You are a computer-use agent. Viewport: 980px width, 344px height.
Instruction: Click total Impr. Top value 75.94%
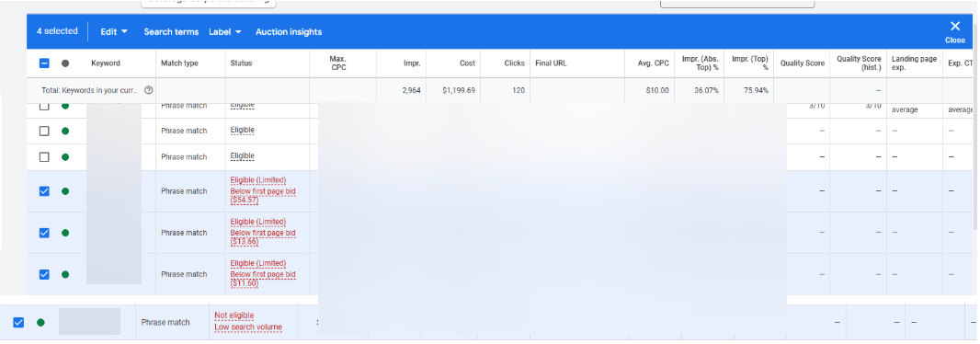(x=756, y=90)
